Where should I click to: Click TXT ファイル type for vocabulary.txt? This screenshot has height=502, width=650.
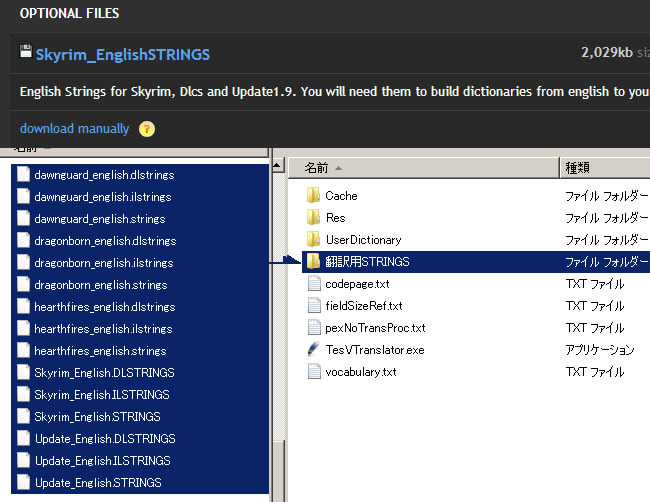(x=595, y=372)
